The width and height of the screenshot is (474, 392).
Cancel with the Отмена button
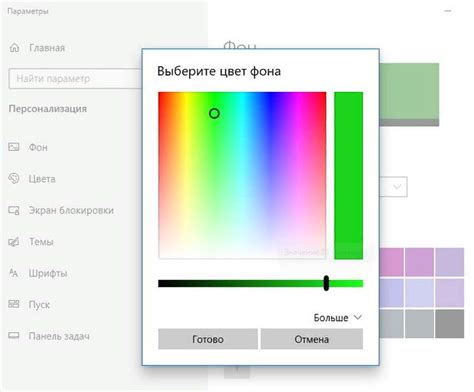[312, 339]
